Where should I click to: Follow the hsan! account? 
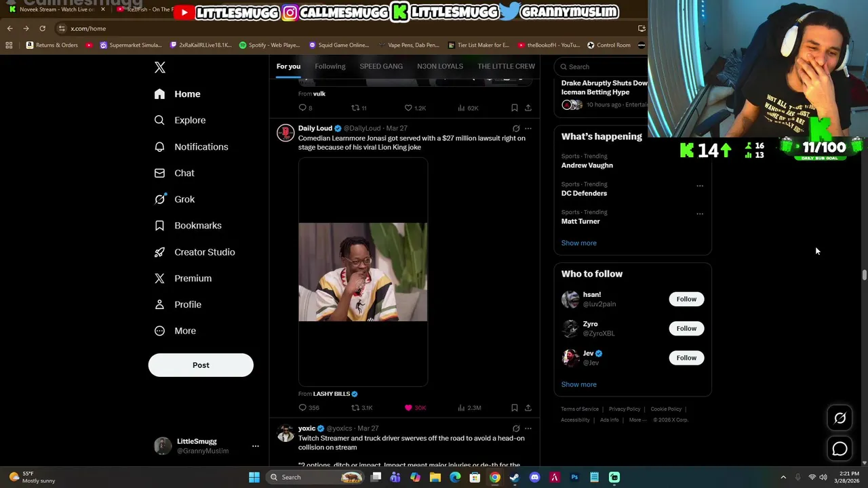(x=686, y=299)
